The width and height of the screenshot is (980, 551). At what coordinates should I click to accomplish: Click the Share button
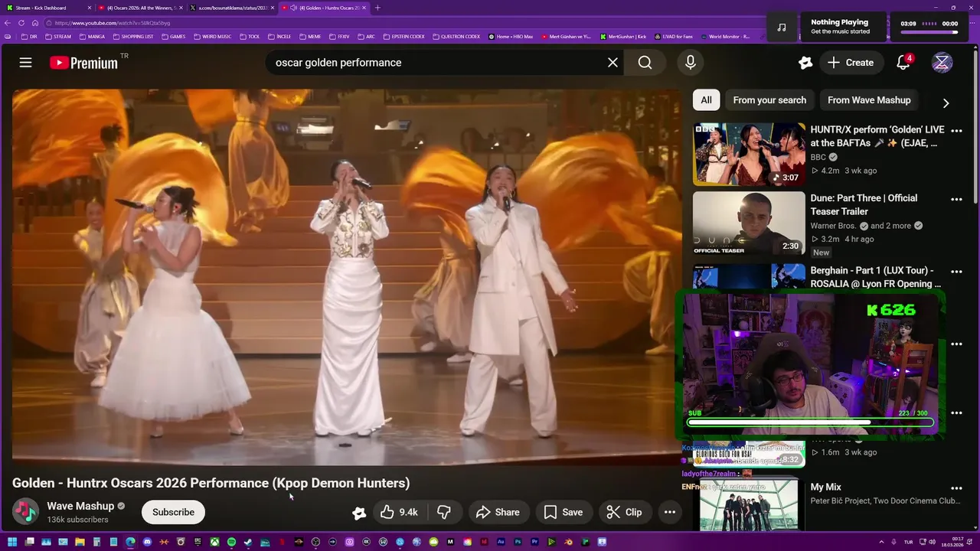pyautogui.click(x=498, y=512)
